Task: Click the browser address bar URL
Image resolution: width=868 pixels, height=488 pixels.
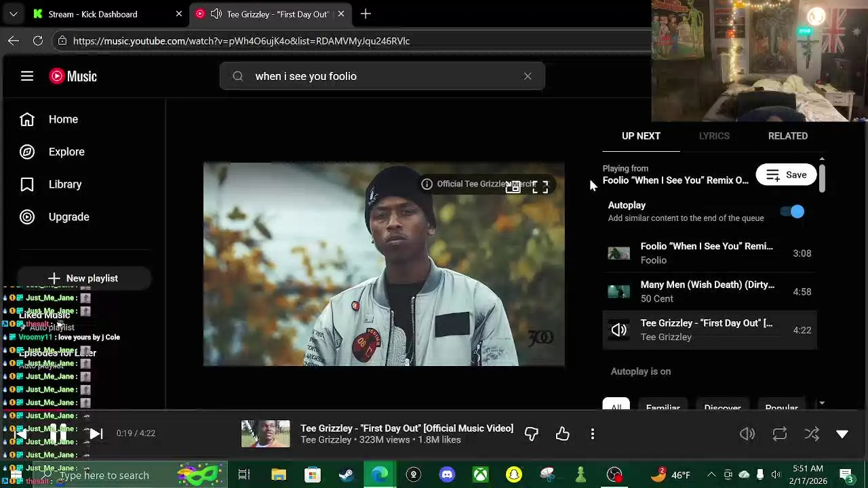Action: [x=241, y=41]
